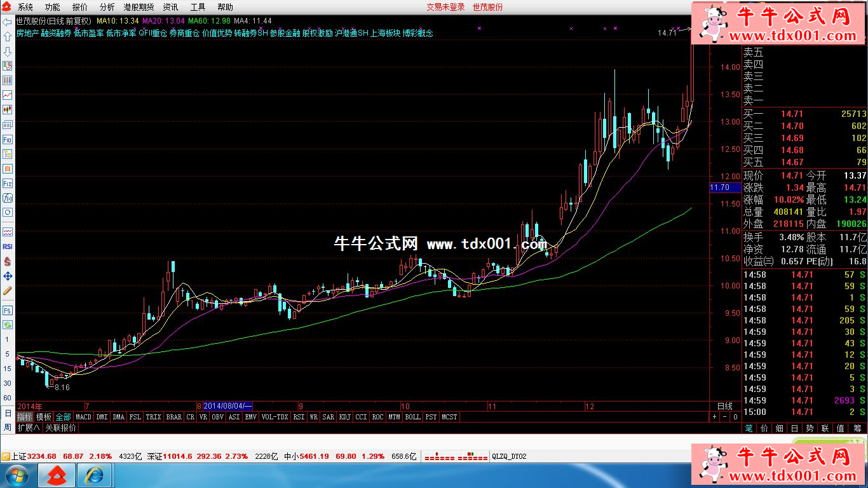Open the 分析 menu

pos(107,7)
